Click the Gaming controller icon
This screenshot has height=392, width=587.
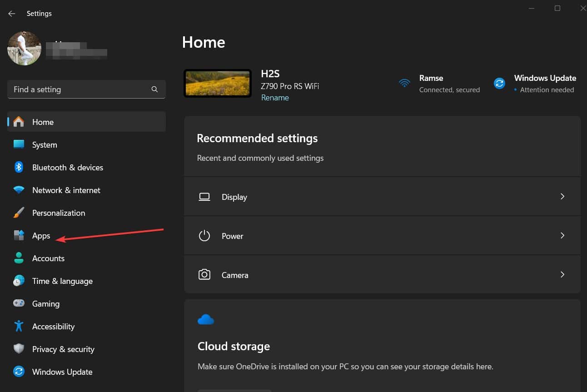click(19, 303)
